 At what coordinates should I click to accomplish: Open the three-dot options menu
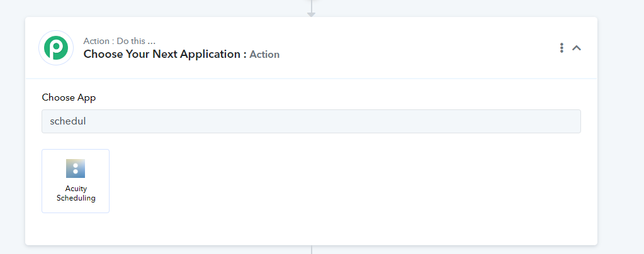coord(562,48)
